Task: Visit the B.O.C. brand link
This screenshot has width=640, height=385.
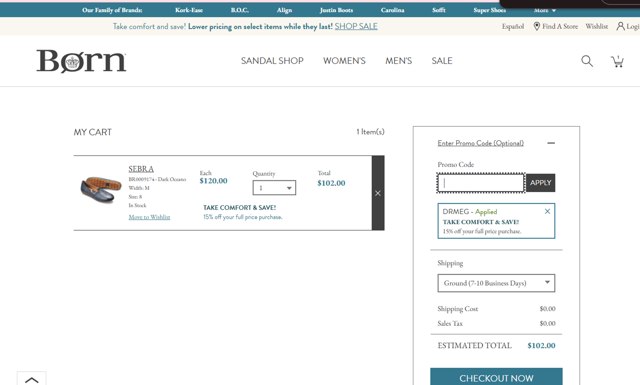Action: pos(240,10)
